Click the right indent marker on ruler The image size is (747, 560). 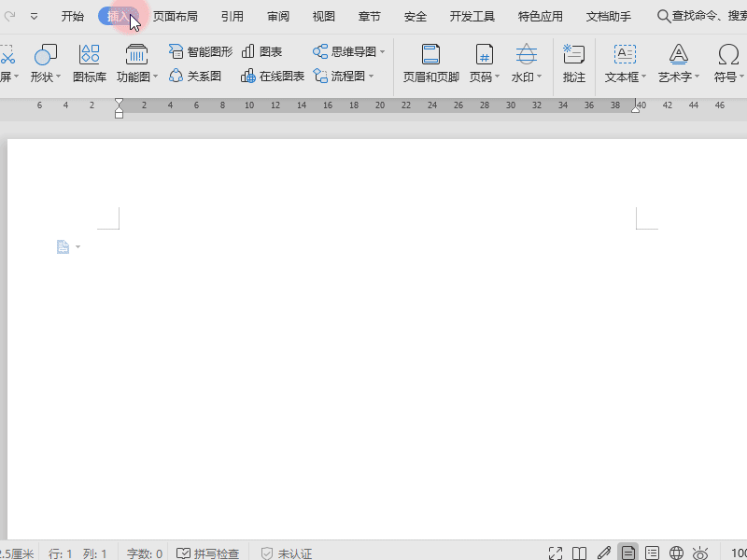click(x=636, y=109)
